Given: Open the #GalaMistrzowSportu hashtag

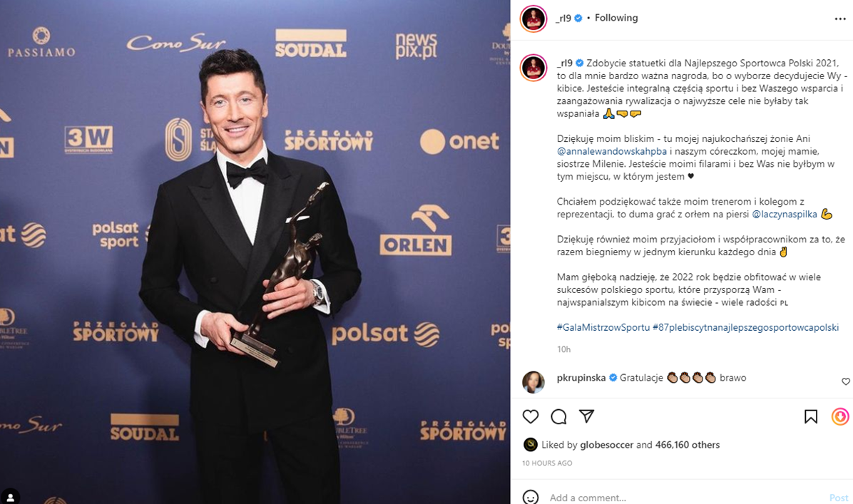Looking at the screenshot, I should pos(603,327).
